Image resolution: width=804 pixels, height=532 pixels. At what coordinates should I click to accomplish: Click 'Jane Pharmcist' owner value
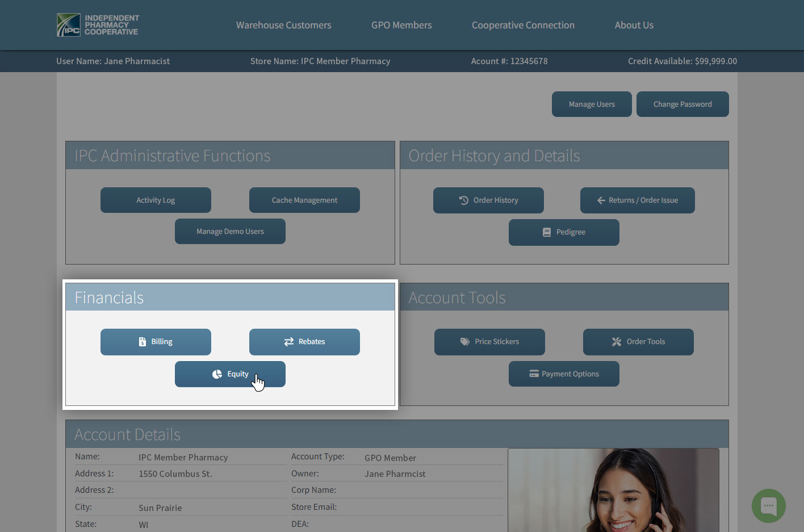click(x=395, y=474)
